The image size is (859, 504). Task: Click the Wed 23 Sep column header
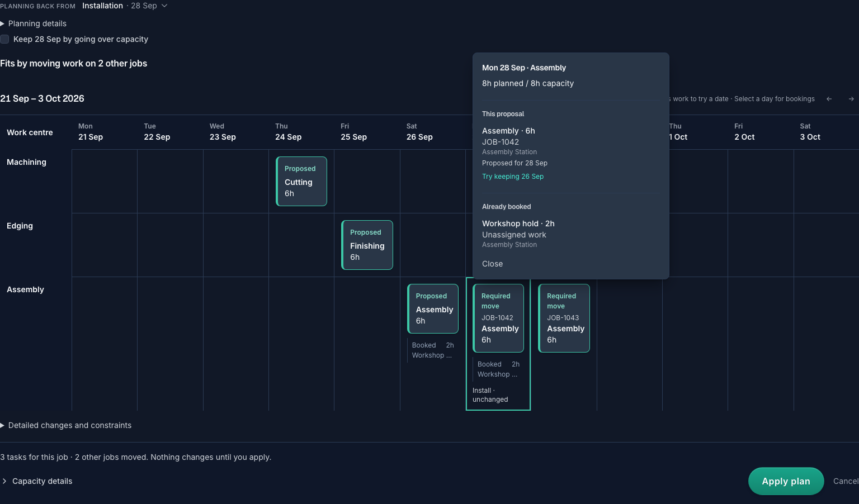pos(223,132)
